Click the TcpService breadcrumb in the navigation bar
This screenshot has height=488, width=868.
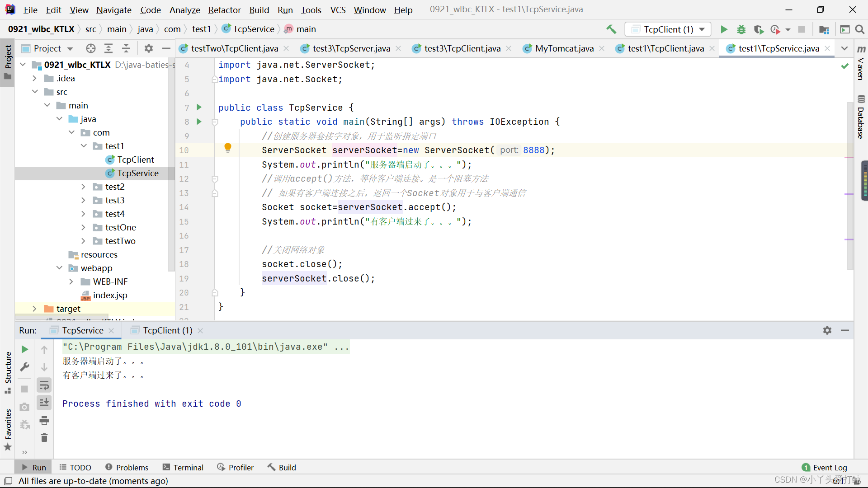[248, 29]
